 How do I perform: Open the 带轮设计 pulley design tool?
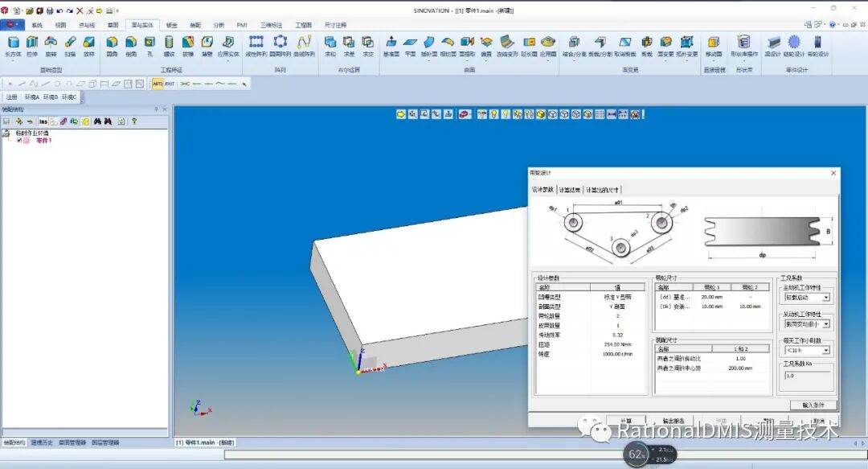pyautogui.click(x=817, y=46)
